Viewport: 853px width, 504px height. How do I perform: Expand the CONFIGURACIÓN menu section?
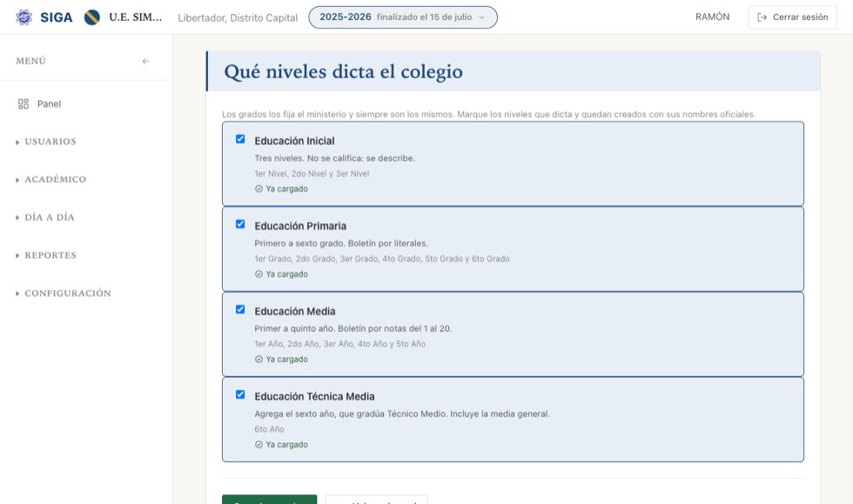64,293
